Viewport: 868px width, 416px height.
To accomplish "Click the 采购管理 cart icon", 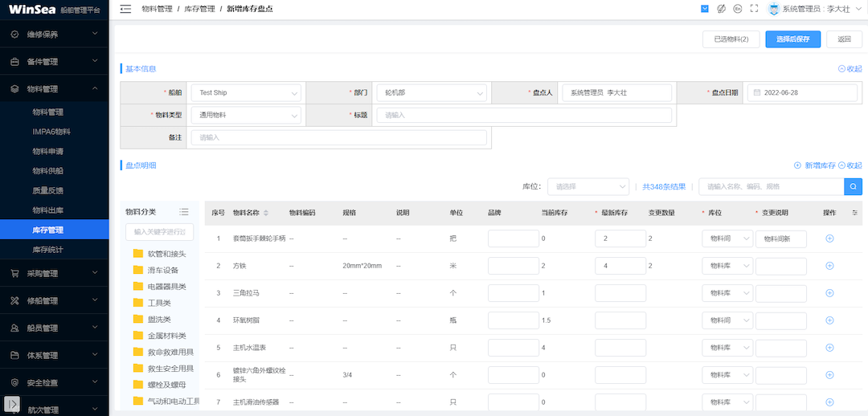I will coord(15,273).
